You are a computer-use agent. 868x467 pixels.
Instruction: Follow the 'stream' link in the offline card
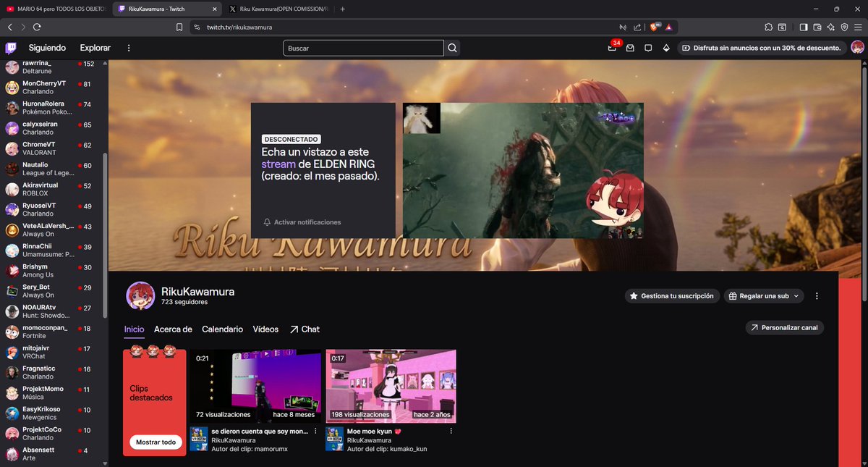click(278, 164)
